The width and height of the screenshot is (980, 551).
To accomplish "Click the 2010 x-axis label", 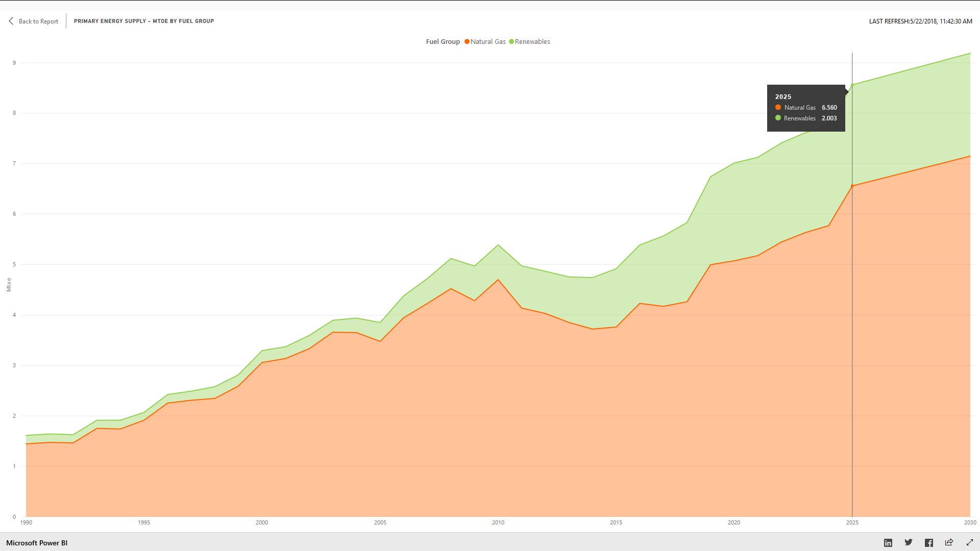I will (x=498, y=522).
